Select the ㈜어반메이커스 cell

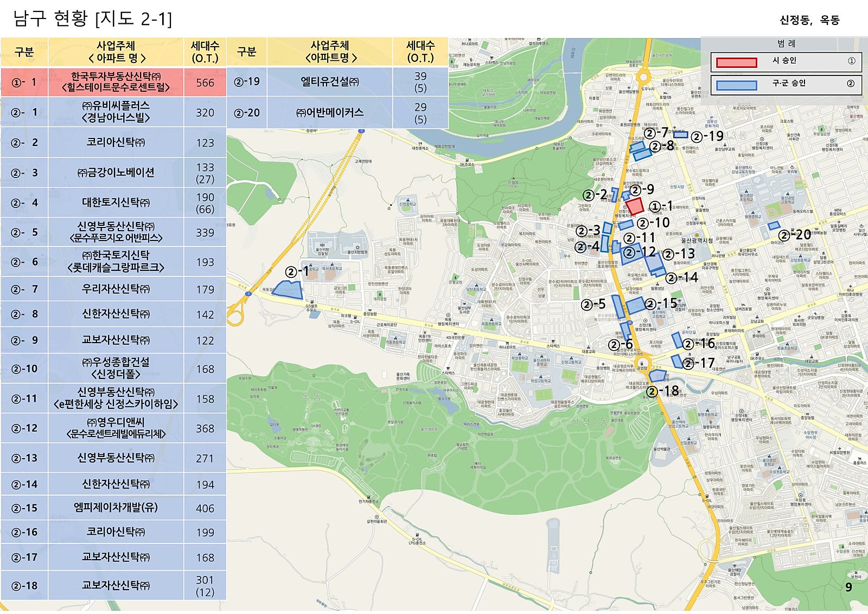(330, 112)
